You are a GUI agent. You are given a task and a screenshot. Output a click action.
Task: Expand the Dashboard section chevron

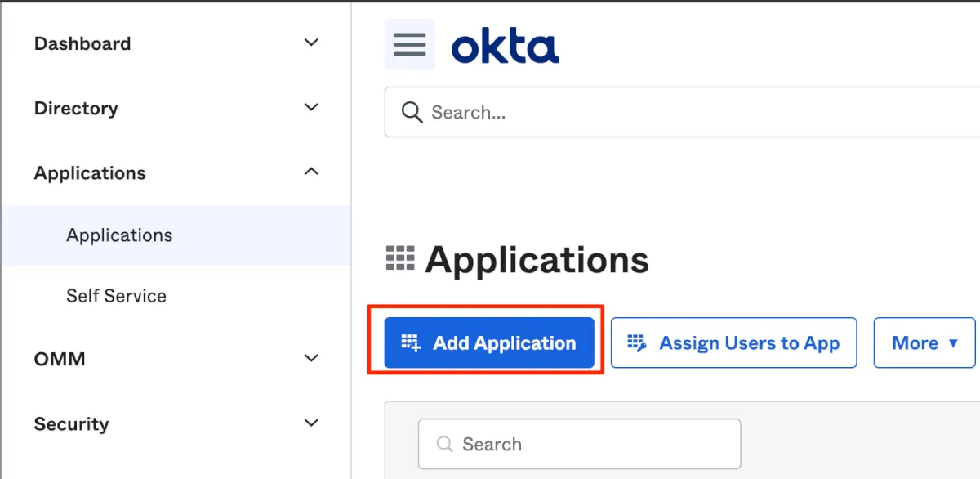311,43
